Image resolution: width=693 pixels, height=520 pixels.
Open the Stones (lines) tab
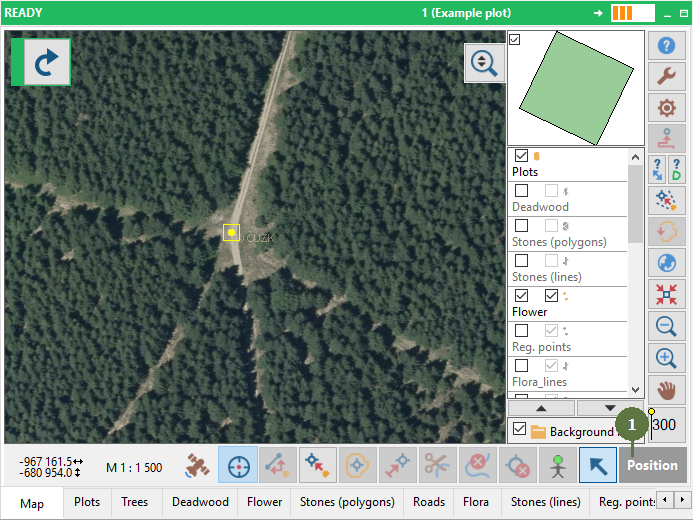[x=546, y=502]
